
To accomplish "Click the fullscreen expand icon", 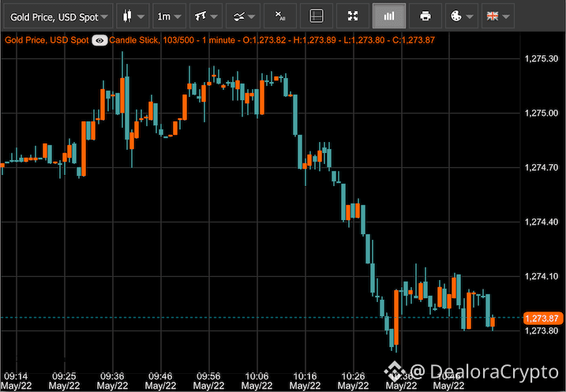I will click(353, 17).
